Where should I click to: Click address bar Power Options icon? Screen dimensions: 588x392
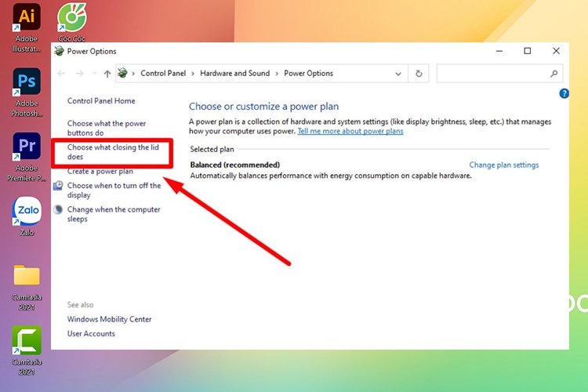coord(122,73)
